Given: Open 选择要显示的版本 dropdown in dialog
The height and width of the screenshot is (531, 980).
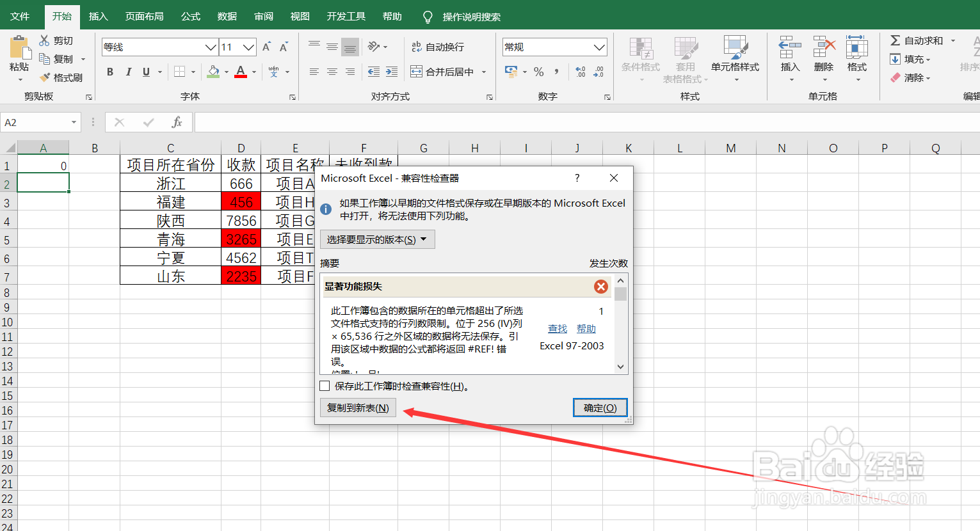Looking at the screenshot, I should (x=377, y=239).
